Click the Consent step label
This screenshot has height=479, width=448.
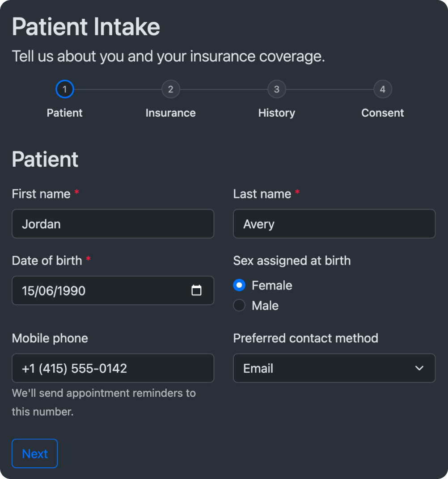383,113
